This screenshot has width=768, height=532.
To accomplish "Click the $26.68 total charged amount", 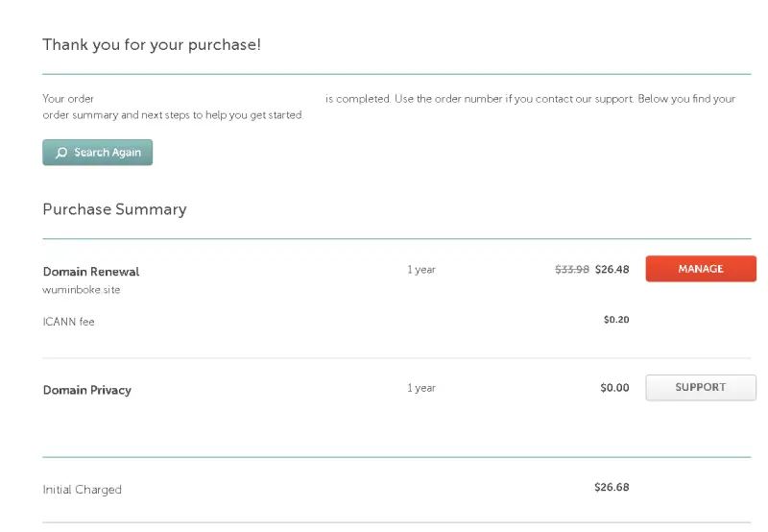I will coord(612,487).
